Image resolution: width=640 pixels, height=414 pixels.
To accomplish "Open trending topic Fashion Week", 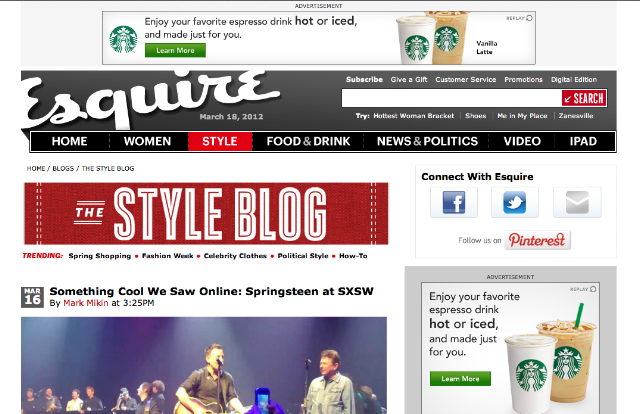I will pyautogui.click(x=167, y=256).
